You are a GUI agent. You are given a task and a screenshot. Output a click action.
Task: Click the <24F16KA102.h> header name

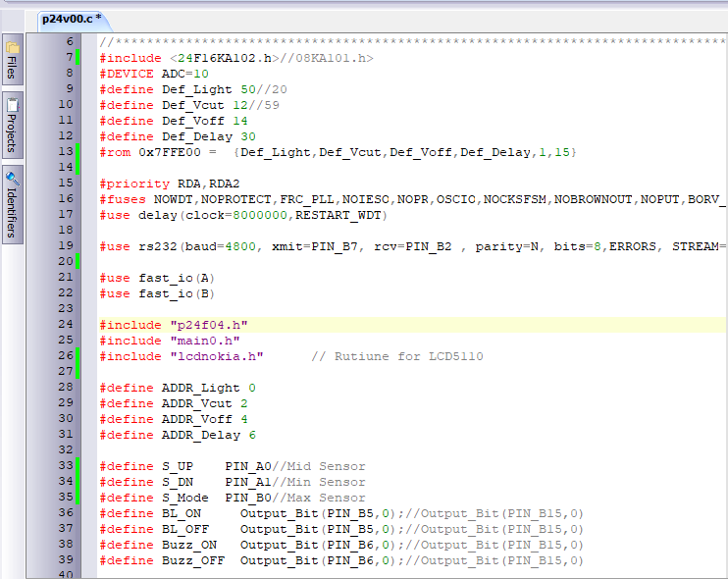(225, 58)
